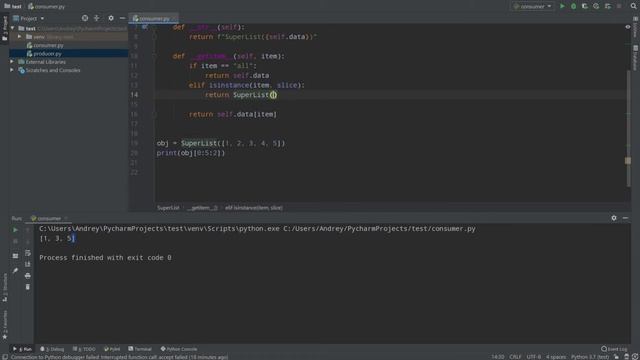The width and height of the screenshot is (640, 360).
Task: Print the Run console output
Action: click(x=27, y=276)
